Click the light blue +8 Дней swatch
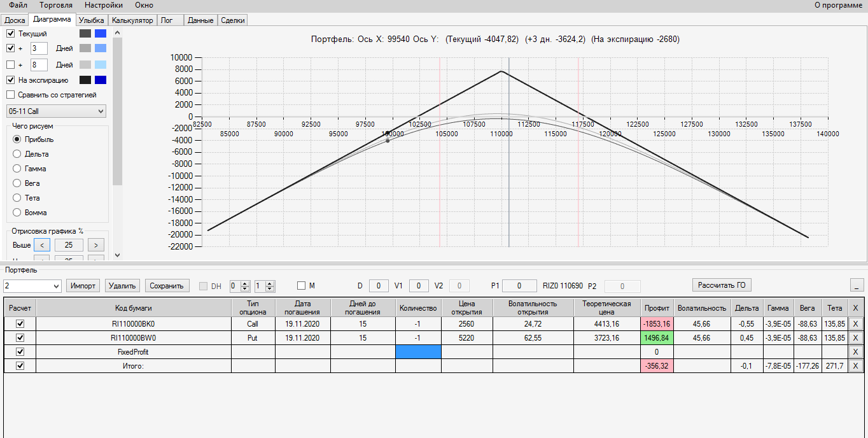Image resolution: width=868 pixels, height=438 pixels. pyautogui.click(x=101, y=65)
